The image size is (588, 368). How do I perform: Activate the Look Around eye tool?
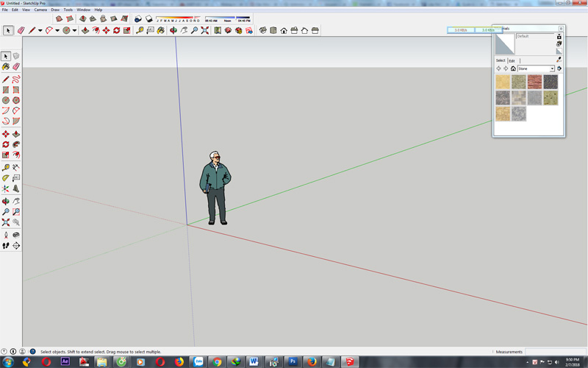(x=16, y=235)
